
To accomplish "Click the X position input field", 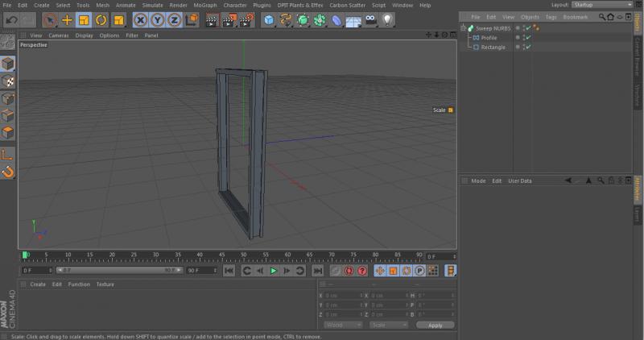I will coord(344,296).
